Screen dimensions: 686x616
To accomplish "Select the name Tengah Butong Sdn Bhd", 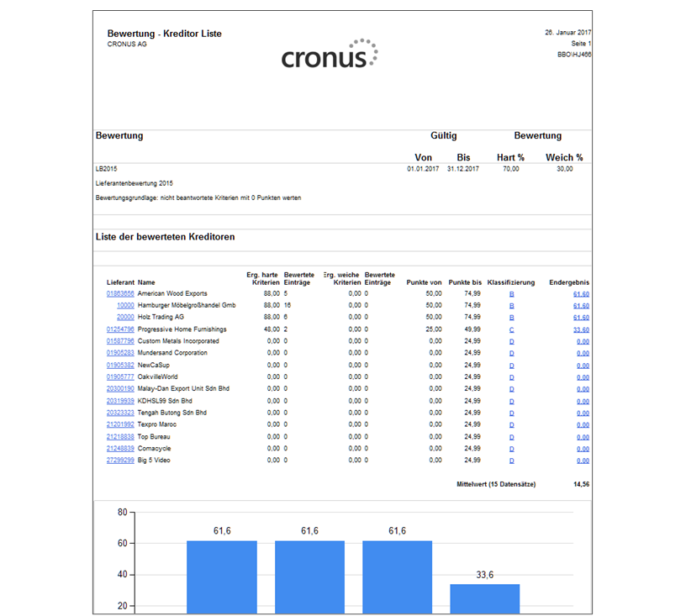I will 172,413.
